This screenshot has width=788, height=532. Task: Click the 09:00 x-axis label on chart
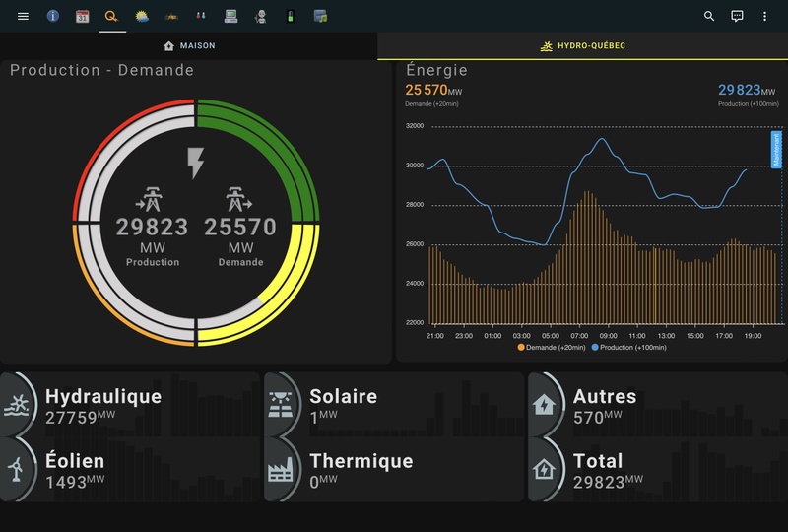[x=608, y=336]
